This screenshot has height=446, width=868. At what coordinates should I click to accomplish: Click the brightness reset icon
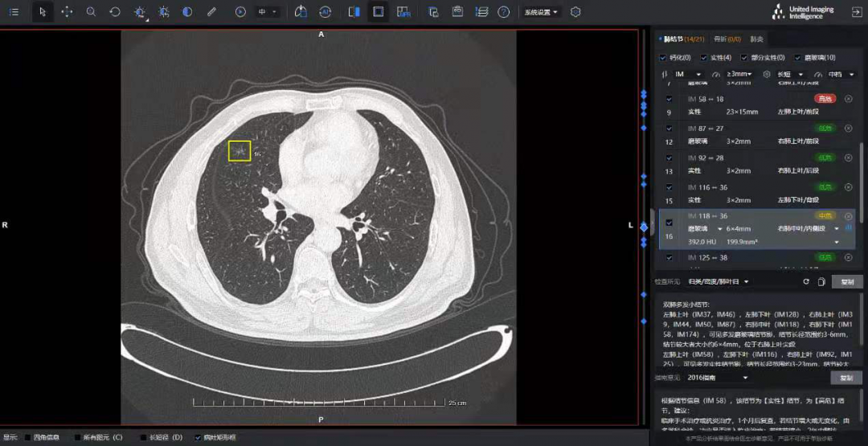tap(164, 11)
